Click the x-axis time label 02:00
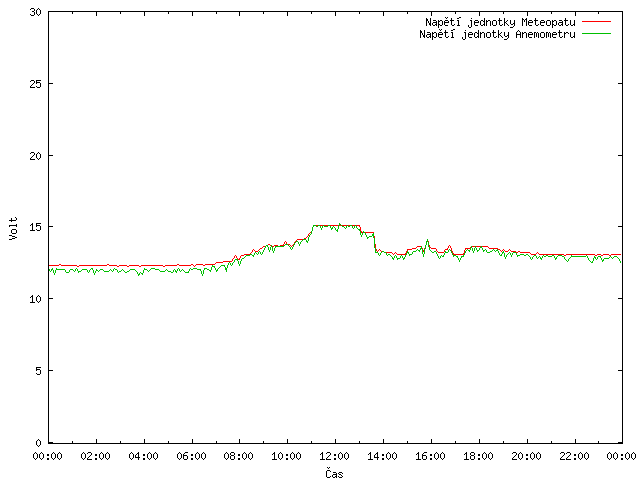 tap(96, 456)
